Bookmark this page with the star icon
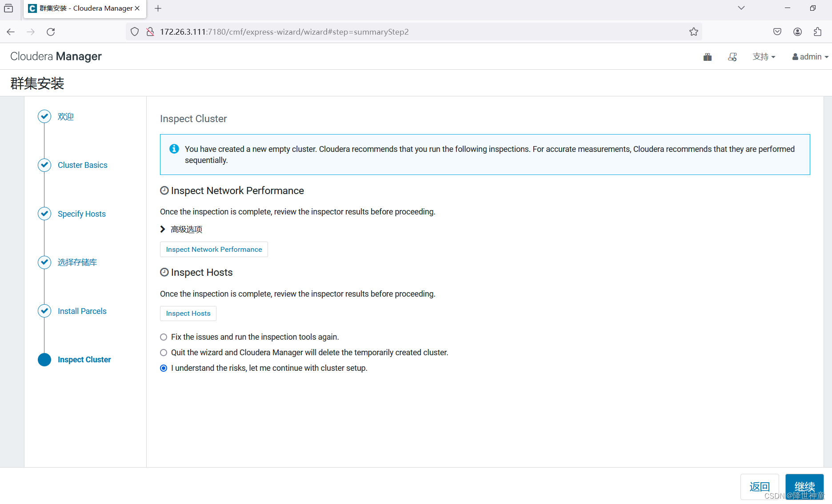Image resolution: width=832 pixels, height=504 pixels. 694,32
